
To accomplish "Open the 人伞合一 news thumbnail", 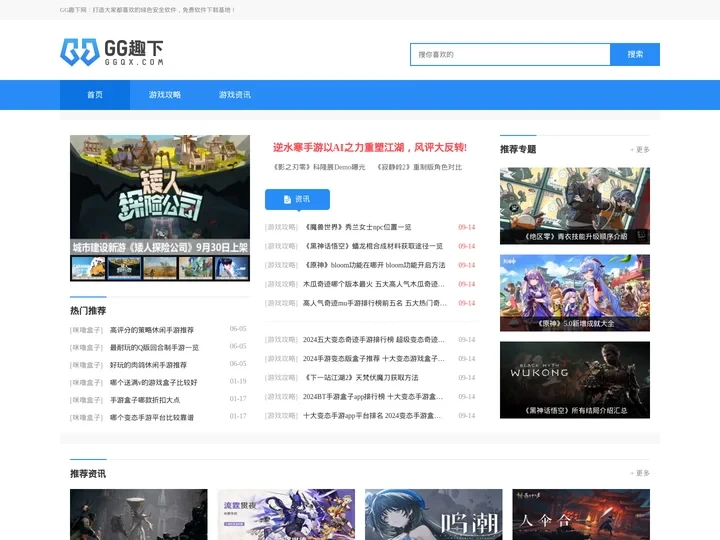I will click(581, 514).
